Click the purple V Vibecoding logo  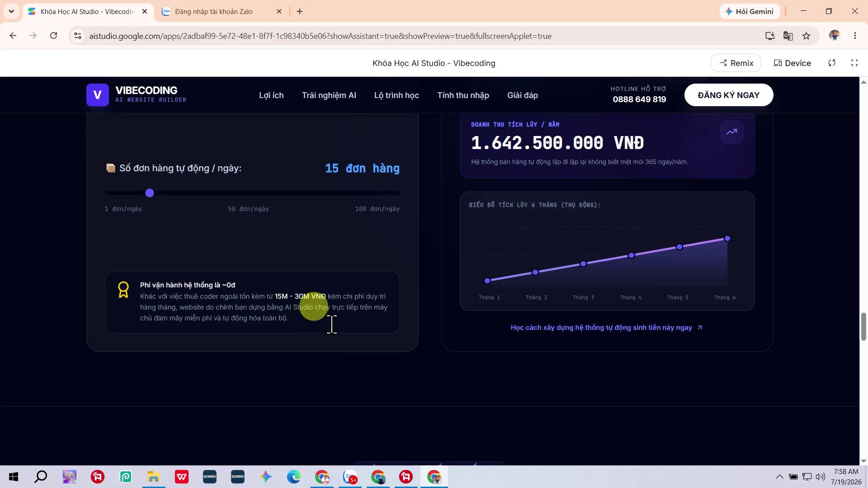pyautogui.click(x=98, y=95)
